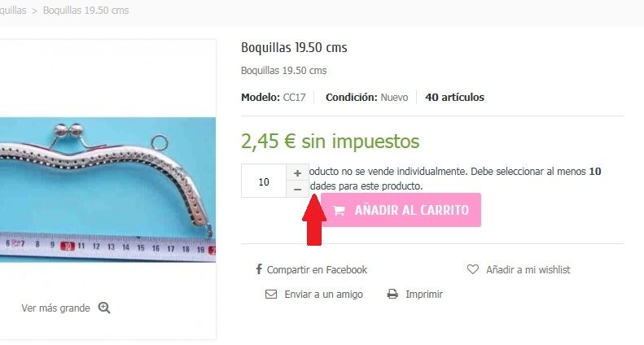
Task: Click the envelope icon for sending to friend
Action: point(271,294)
